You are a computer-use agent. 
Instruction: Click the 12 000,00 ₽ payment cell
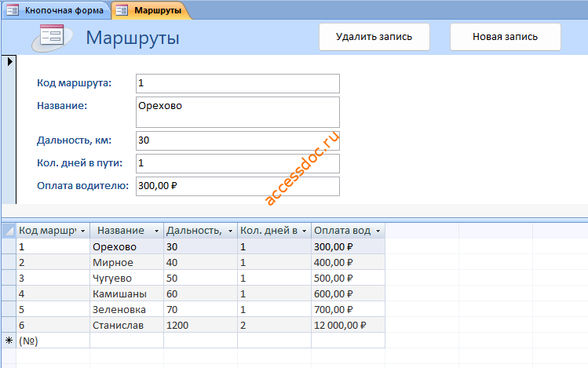coord(348,325)
